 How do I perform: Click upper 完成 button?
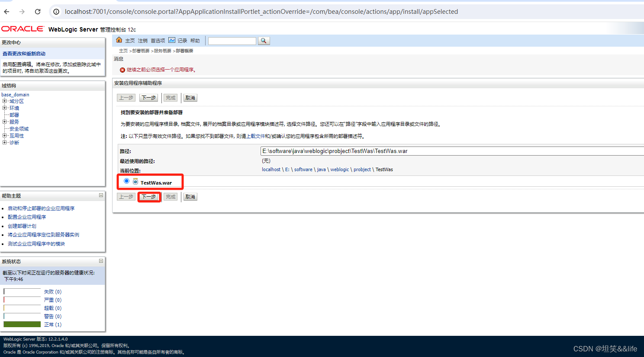(171, 98)
